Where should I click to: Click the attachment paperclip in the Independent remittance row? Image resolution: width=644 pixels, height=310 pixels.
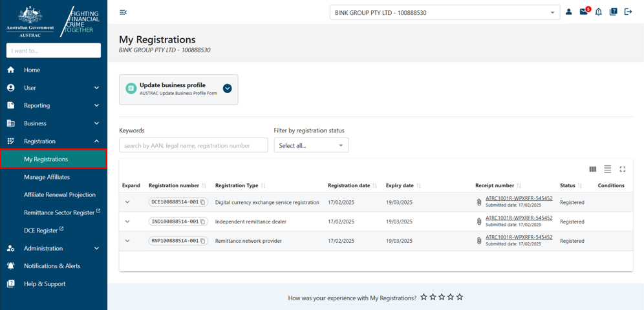pos(479,222)
